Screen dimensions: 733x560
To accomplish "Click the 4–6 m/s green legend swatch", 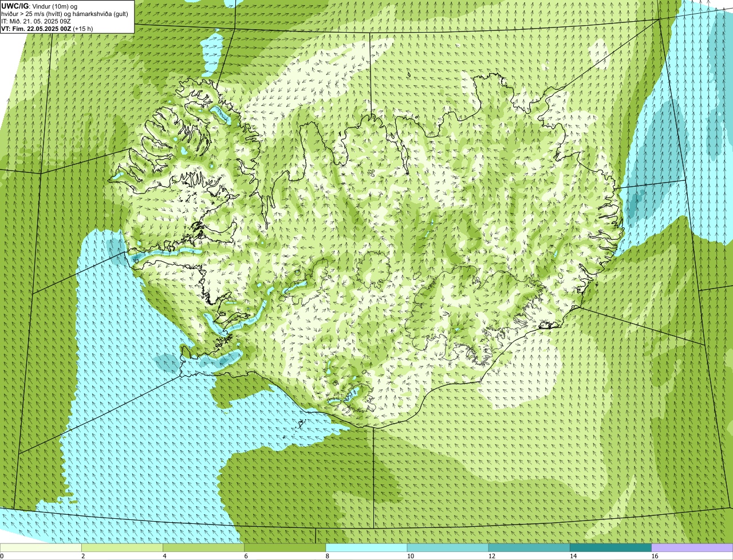I will click(204, 548).
